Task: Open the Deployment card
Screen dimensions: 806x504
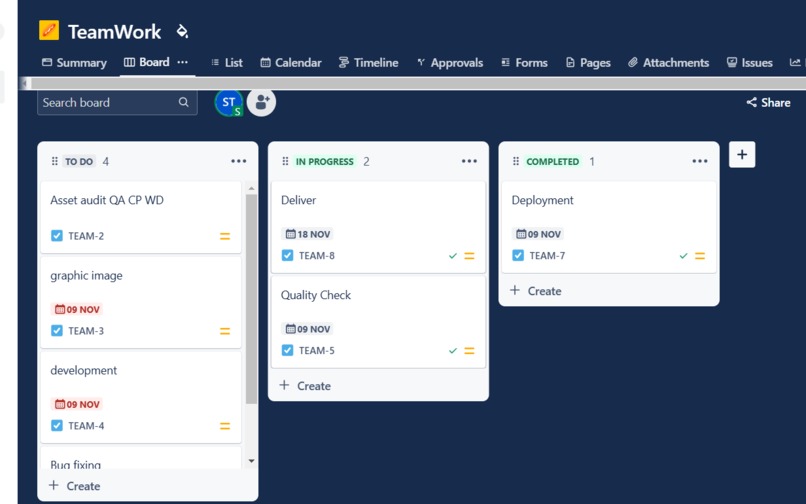Action: (x=609, y=227)
